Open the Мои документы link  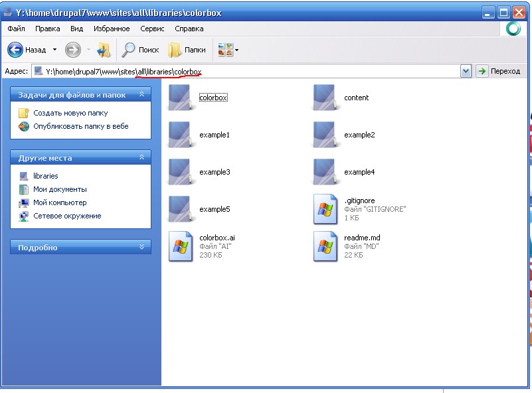click(x=60, y=189)
